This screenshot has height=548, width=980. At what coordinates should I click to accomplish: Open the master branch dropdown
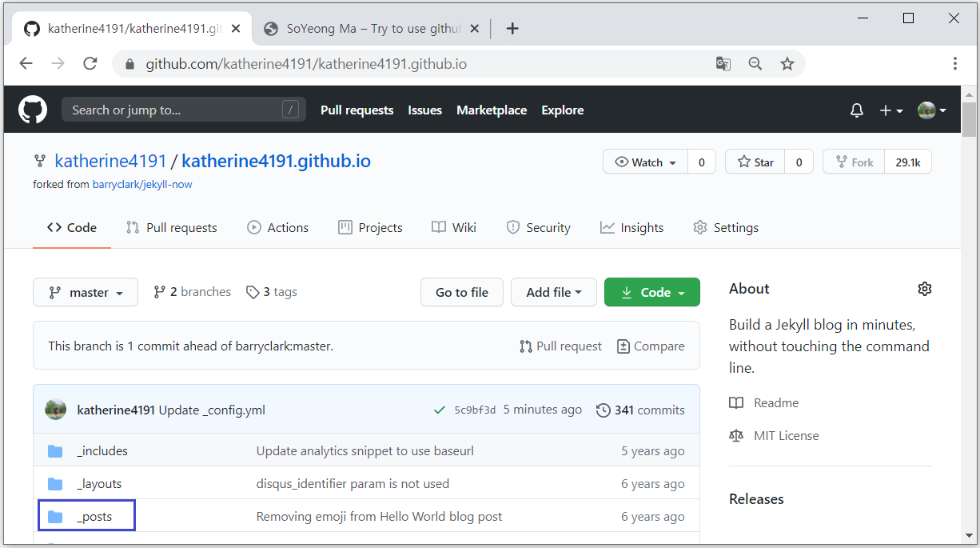coord(86,292)
